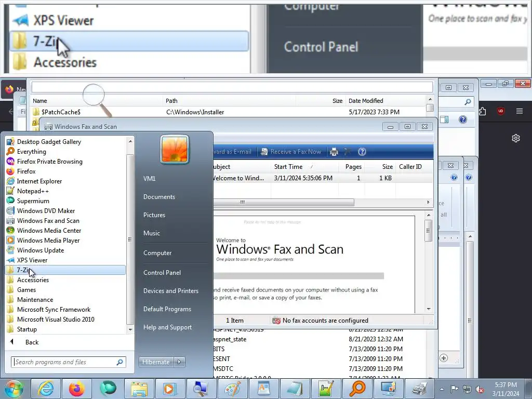Open Windows Explorer folder taskbar icon
532x399 pixels.
pos(139,389)
